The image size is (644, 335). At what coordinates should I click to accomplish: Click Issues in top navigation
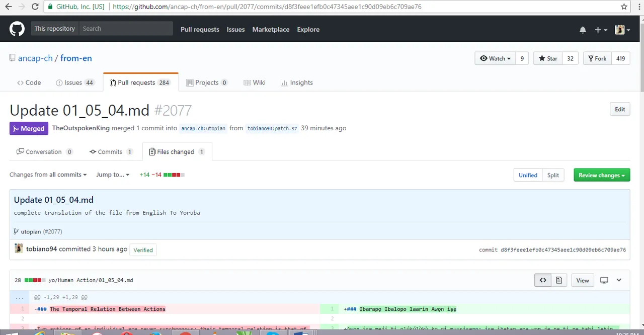(x=235, y=29)
